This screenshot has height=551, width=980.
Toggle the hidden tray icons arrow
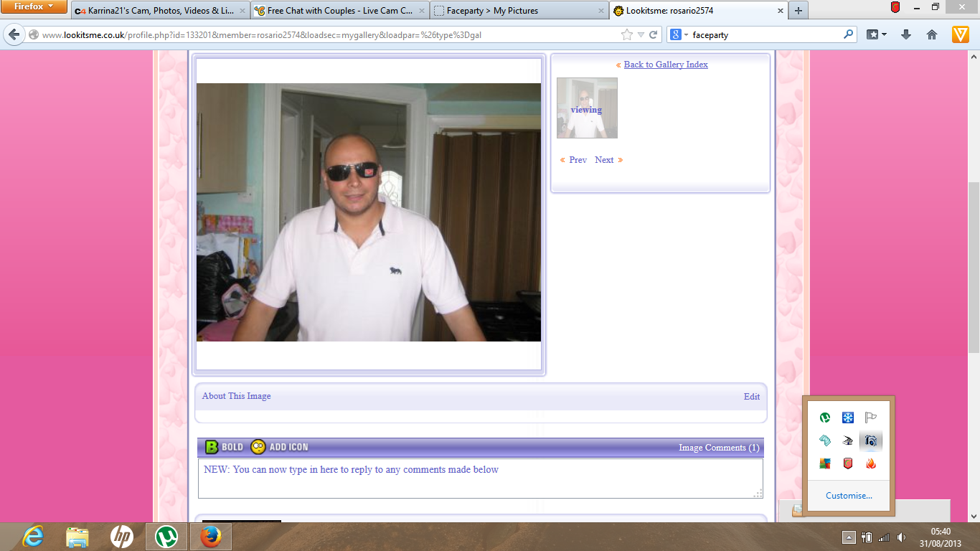click(x=848, y=537)
